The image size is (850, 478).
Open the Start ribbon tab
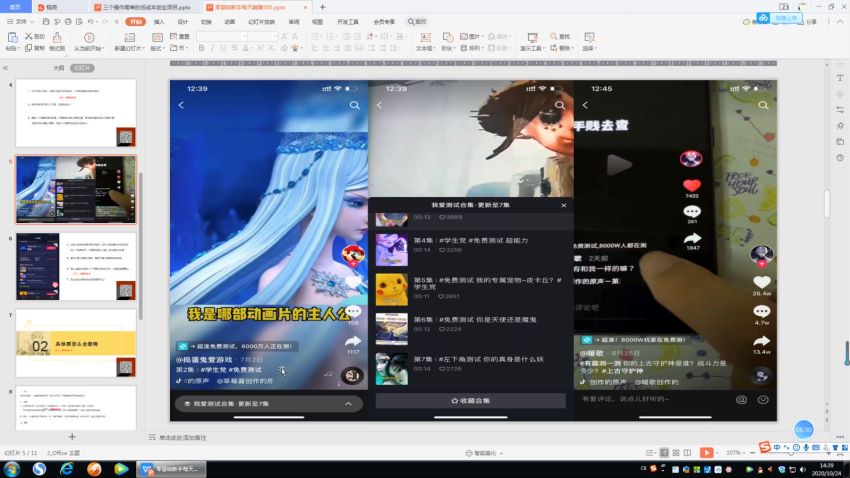click(136, 22)
